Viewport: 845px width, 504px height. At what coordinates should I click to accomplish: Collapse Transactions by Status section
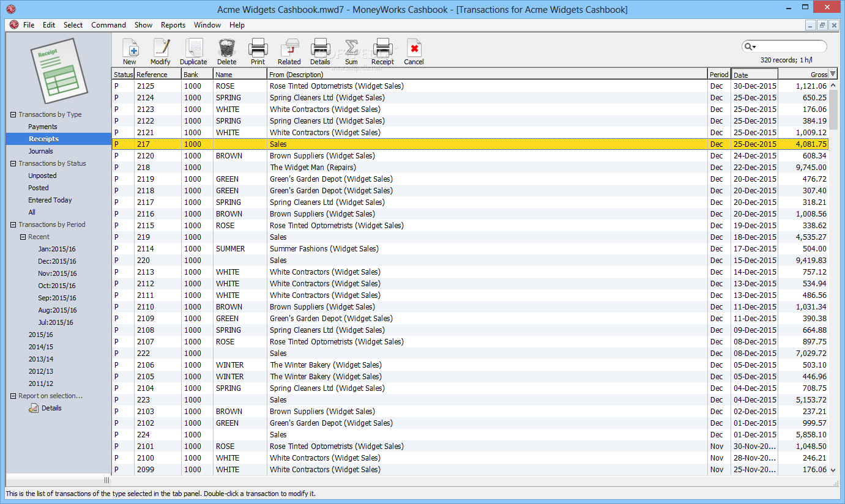coord(13,163)
